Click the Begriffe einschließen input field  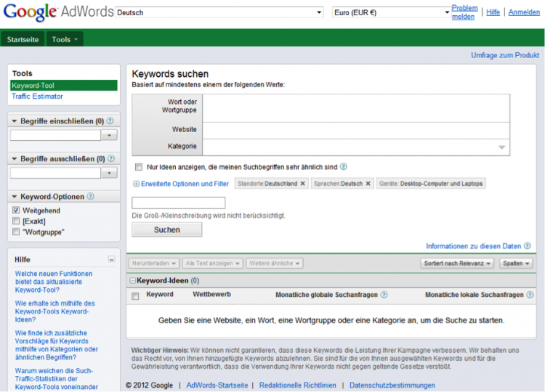pyautogui.click(x=56, y=135)
